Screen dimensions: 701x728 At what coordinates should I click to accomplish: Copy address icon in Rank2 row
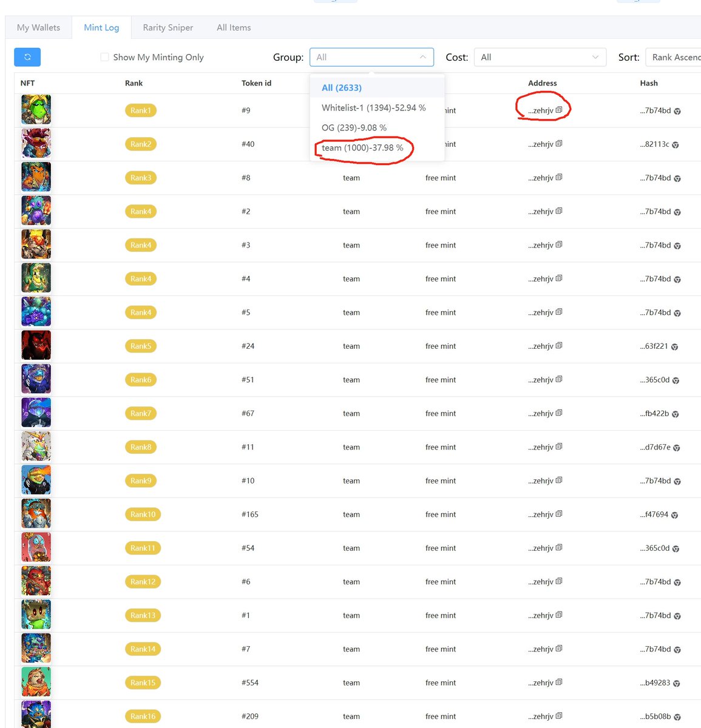click(559, 144)
